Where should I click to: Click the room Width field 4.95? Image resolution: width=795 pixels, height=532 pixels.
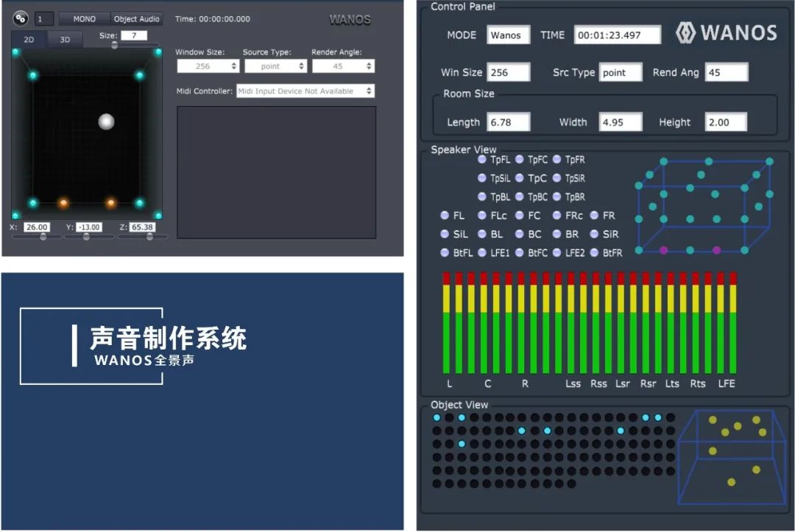click(x=621, y=122)
